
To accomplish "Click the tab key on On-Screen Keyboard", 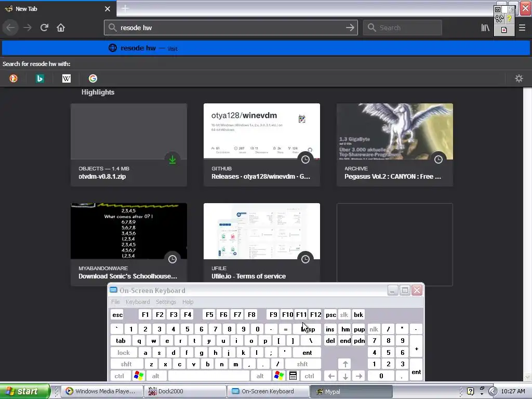I will point(121,341).
